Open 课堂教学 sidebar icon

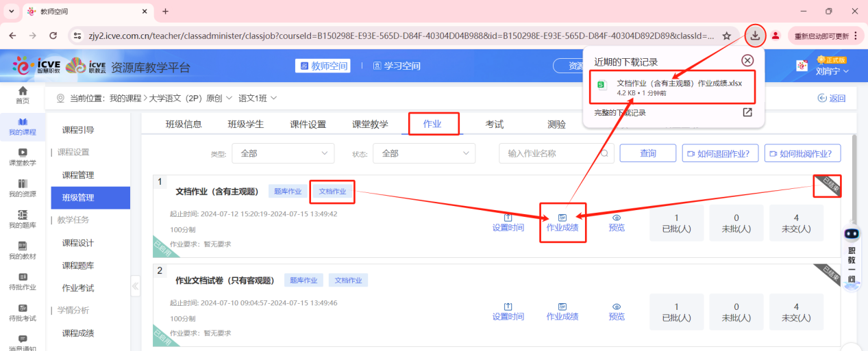[x=23, y=157]
